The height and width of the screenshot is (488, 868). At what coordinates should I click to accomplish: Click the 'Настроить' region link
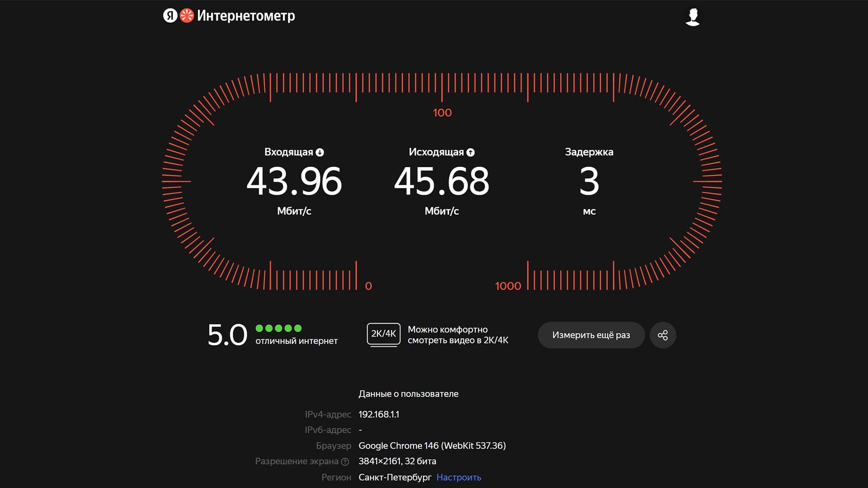(458, 477)
